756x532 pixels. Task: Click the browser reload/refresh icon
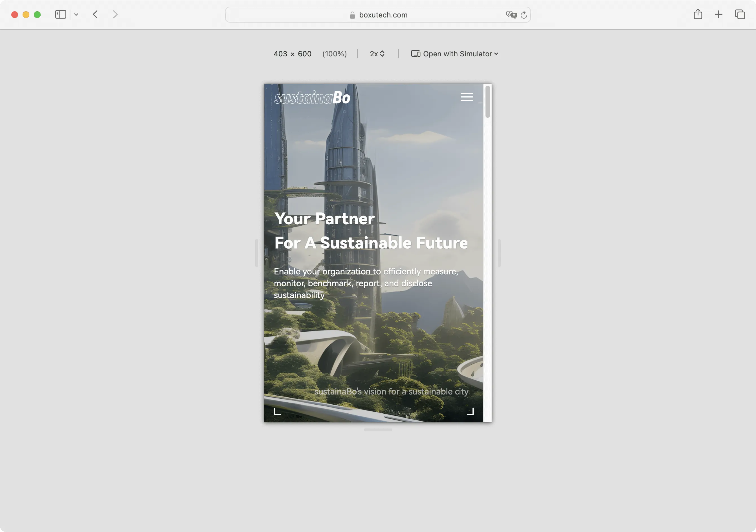coord(524,14)
